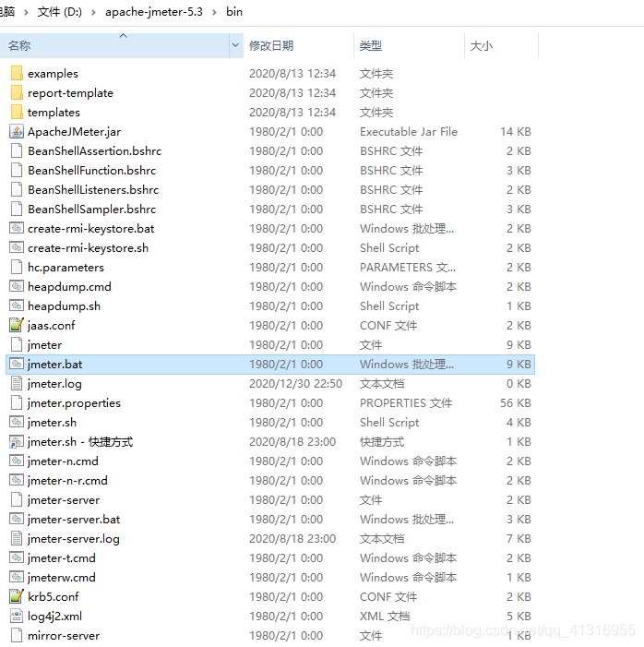Screen dimensions: 644x647
Task: Click the BeanShellFunction.bshrc file icon
Action: 17,171
